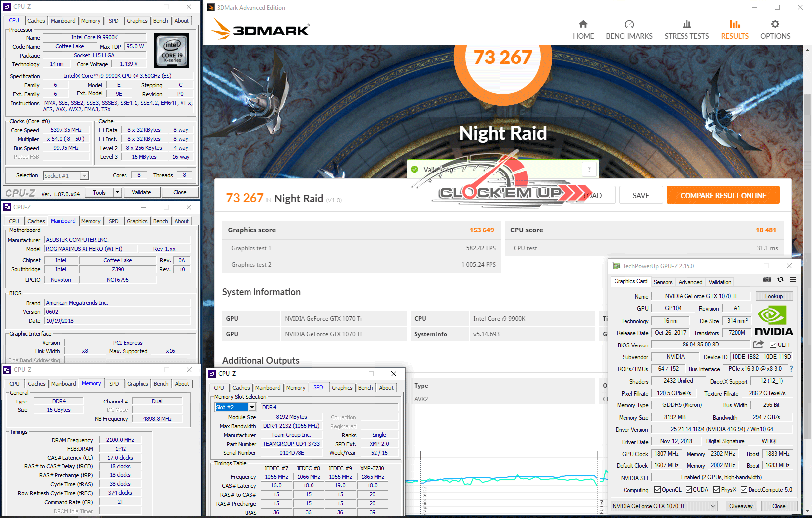Toggle the PhysX checkbox

pyautogui.click(x=716, y=490)
